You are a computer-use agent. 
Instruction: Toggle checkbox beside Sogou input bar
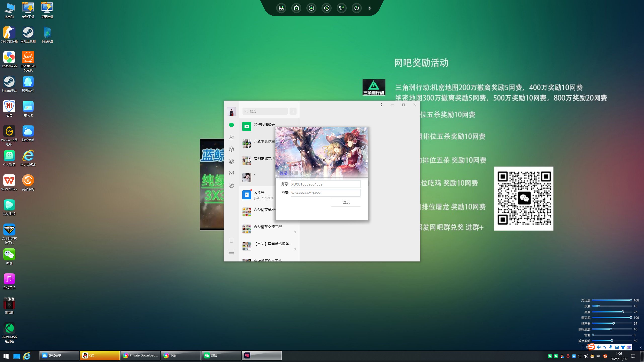[x=583, y=347]
